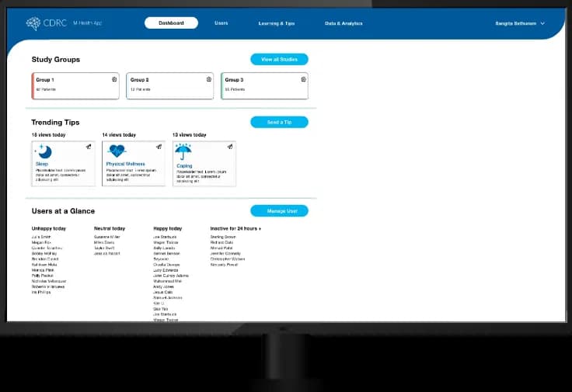572x392 pixels.
Task: Select Christopher Walken in Inactive list
Action: pyautogui.click(x=228, y=258)
